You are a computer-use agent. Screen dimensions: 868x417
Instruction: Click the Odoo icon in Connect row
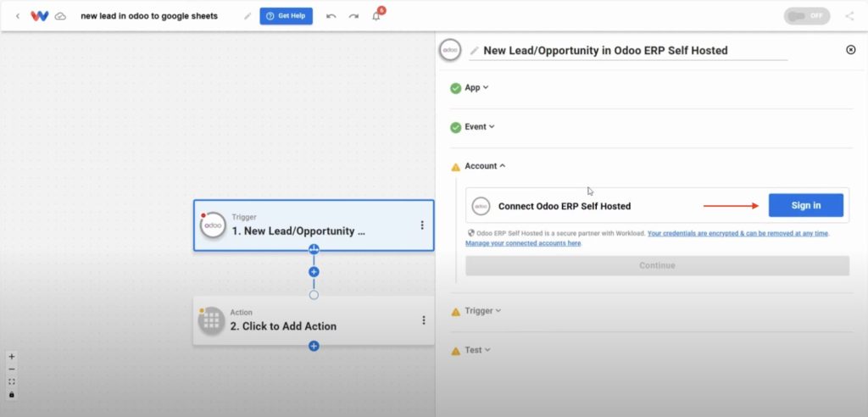[481, 206]
